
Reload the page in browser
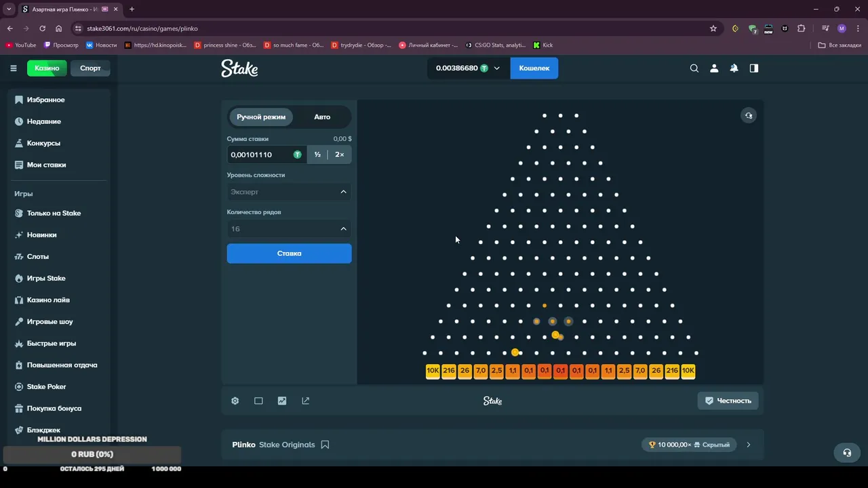point(43,28)
